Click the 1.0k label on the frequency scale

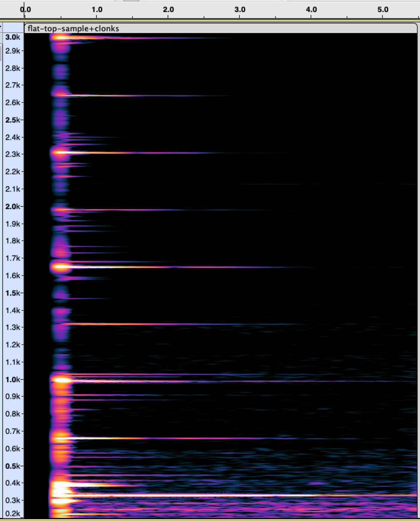13,379
